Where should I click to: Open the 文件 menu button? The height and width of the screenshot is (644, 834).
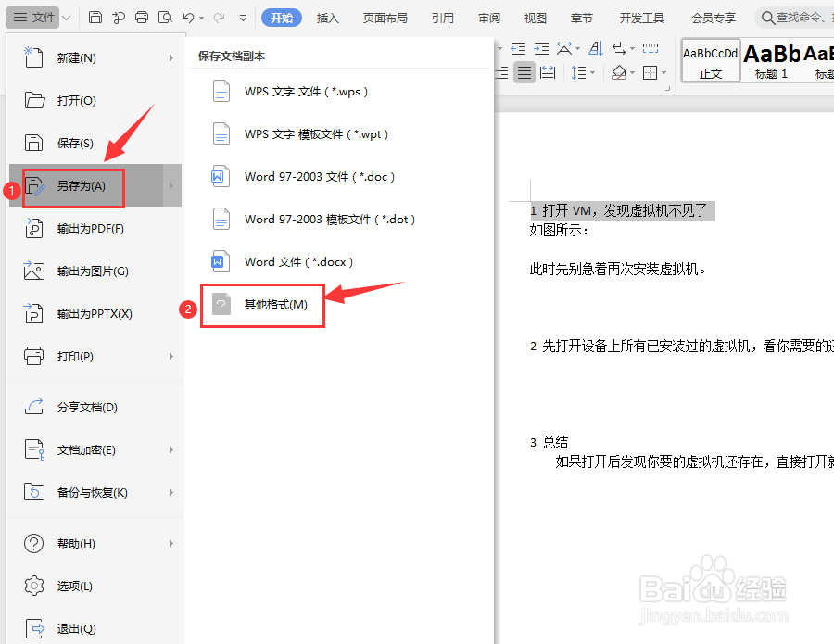(x=33, y=18)
